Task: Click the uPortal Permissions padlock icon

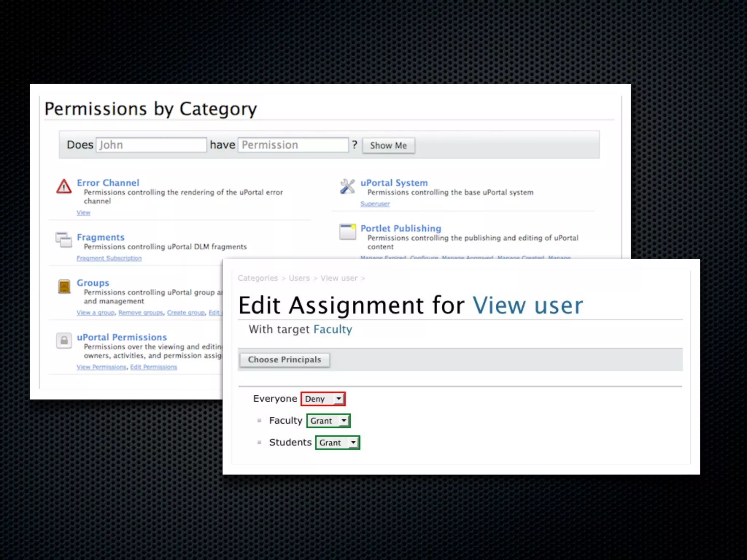Action: (x=64, y=341)
